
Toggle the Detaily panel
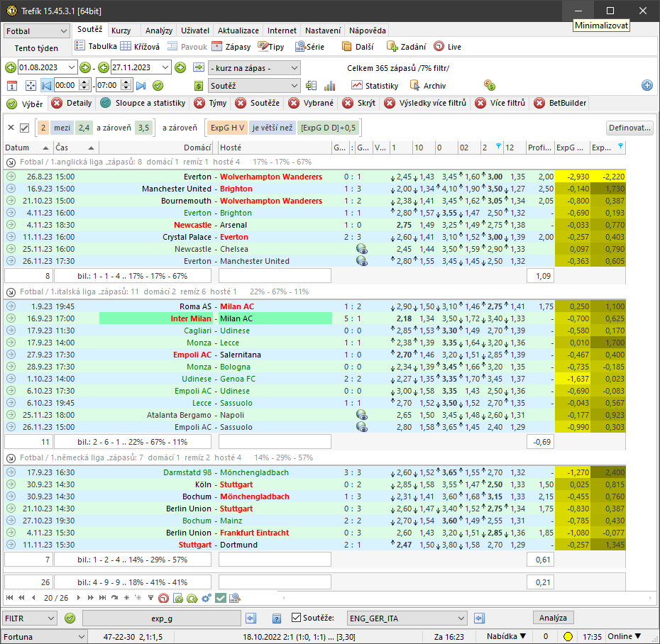click(x=72, y=103)
